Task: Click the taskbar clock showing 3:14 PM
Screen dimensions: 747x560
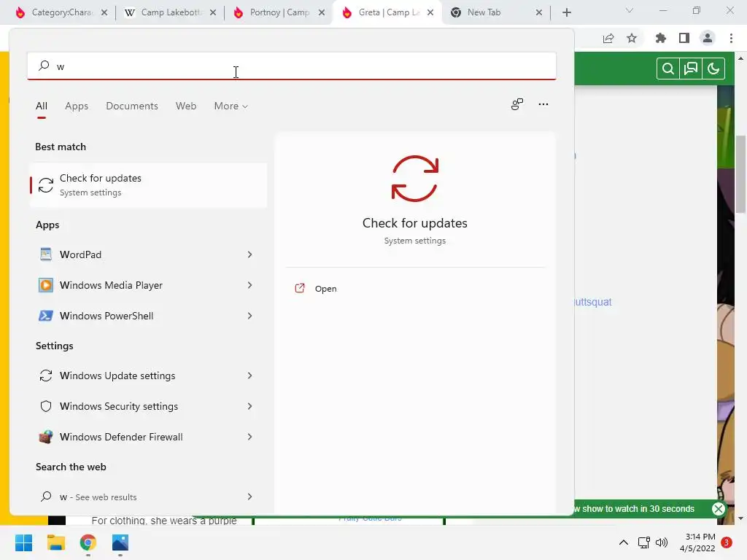Action: click(698, 542)
